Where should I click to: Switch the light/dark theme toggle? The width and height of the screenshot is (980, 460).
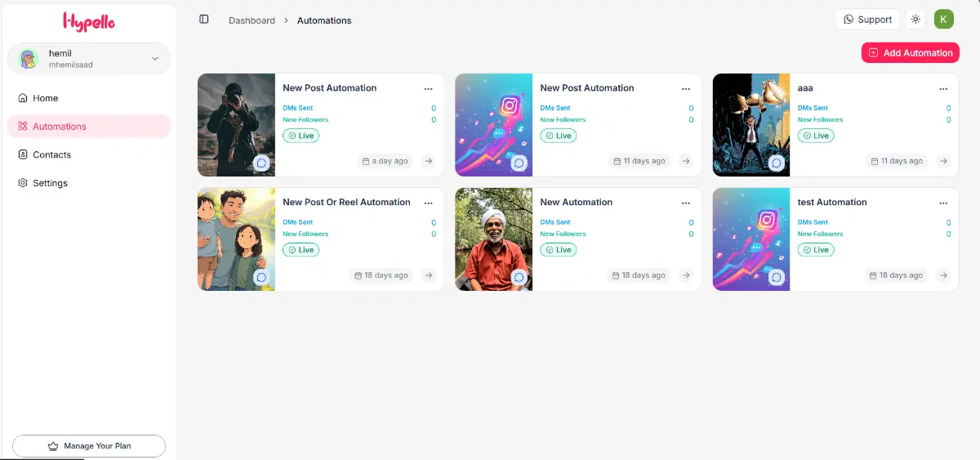click(x=915, y=20)
